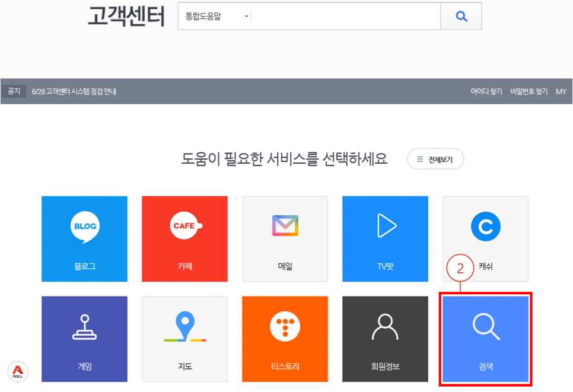The height and width of the screenshot is (392, 573).
Task: Open the 카페 (Cafe) service tile
Action: point(184,239)
